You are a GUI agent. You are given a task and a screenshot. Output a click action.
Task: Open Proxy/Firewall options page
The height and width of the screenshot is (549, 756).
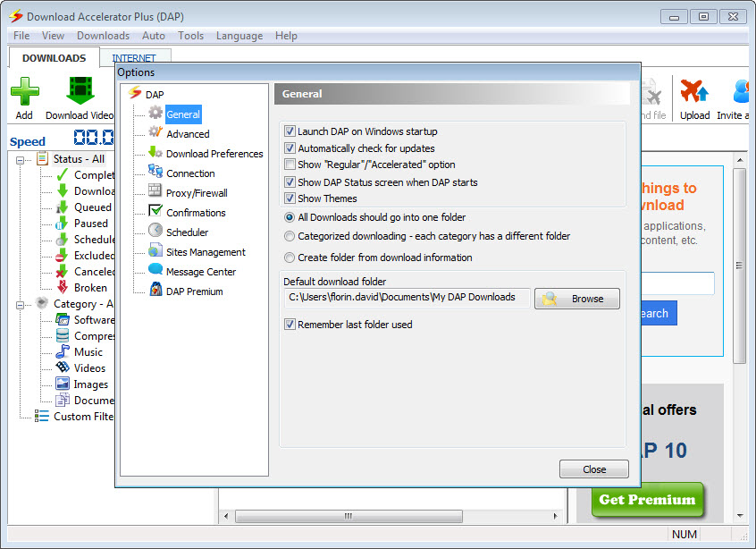click(197, 193)
